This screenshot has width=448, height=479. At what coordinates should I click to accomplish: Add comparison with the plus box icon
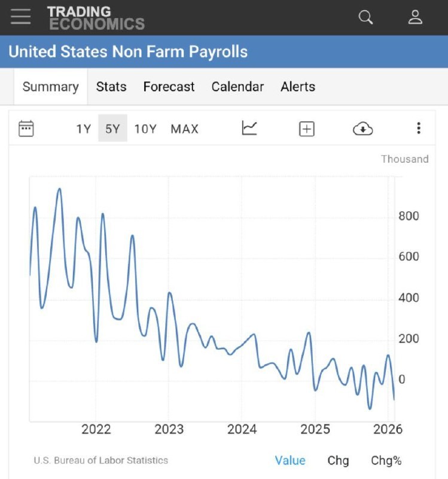pyautogui.click(x=306, y=129)
